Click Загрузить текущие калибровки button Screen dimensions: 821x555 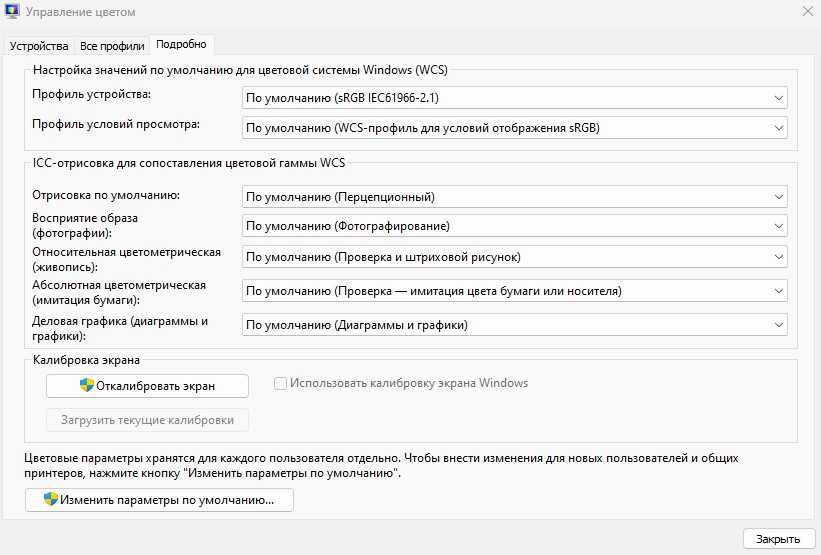coord(147,420)
